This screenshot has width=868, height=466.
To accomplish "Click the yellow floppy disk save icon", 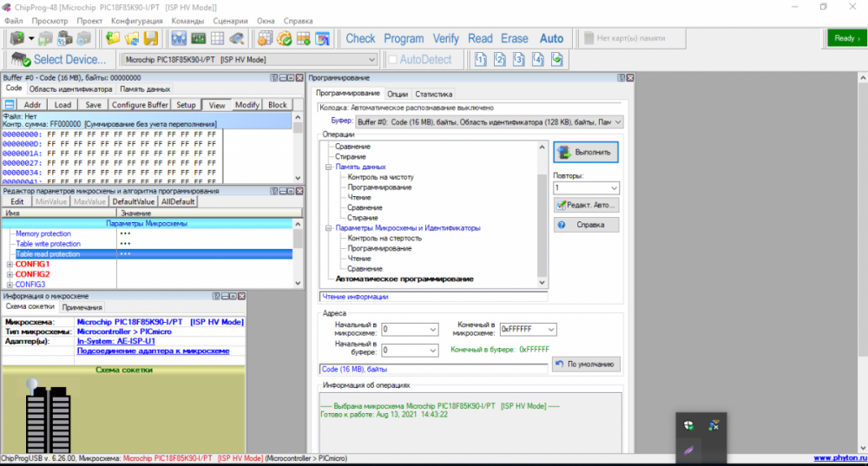I will point(151,38).
